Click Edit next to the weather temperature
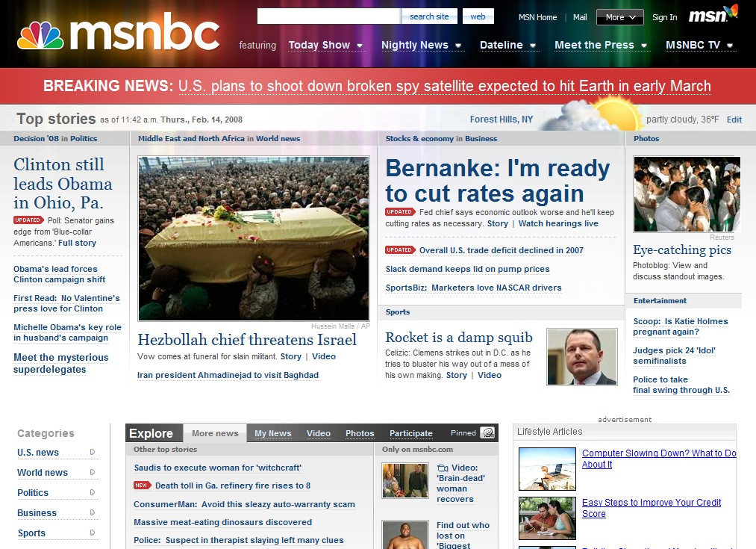Image resolution: width=756 pixels, height=549 pixels. 734,120
